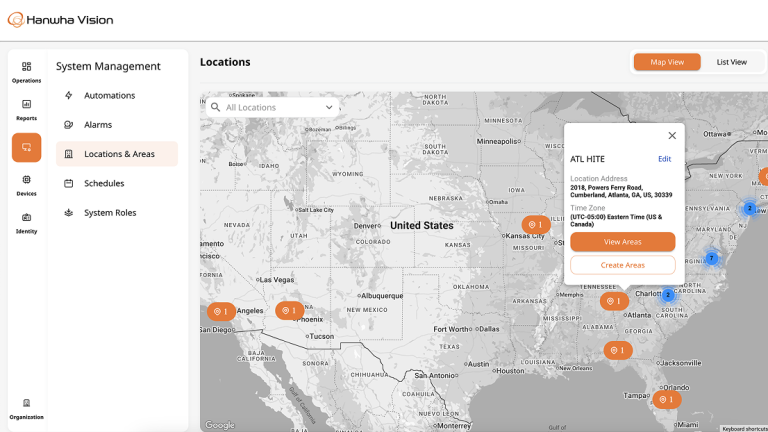The width and height of the screenshot is (768, 432).
Task: Open the Reports sidebar section
Action: click(x=26, y=110)
